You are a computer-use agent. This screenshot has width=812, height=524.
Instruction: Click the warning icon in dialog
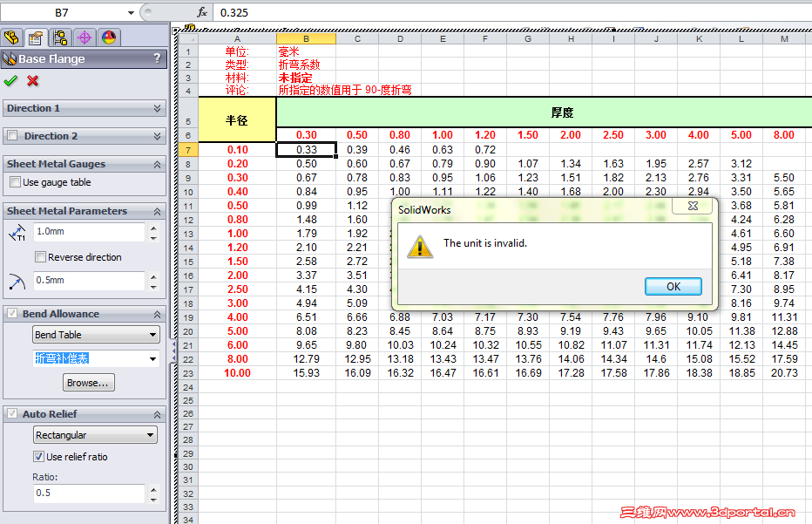[419, 246]
